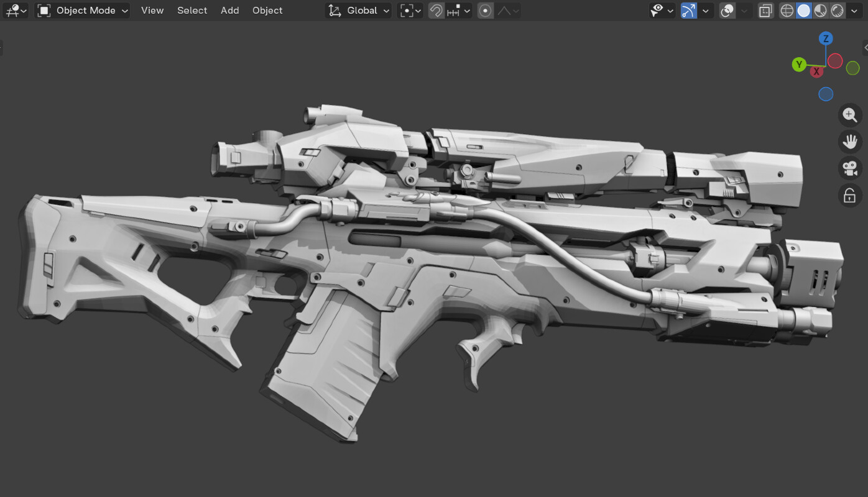Screen dimensions: 868x497
Task: Click the zoom magnifier icon in viewport
Action: (849, 115)
